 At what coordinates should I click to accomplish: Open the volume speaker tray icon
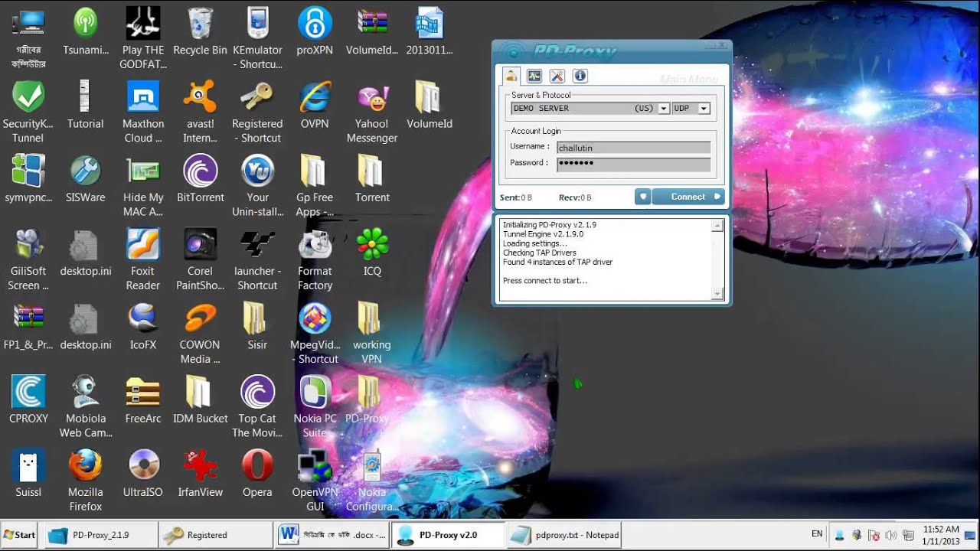[x=891, y=535]
